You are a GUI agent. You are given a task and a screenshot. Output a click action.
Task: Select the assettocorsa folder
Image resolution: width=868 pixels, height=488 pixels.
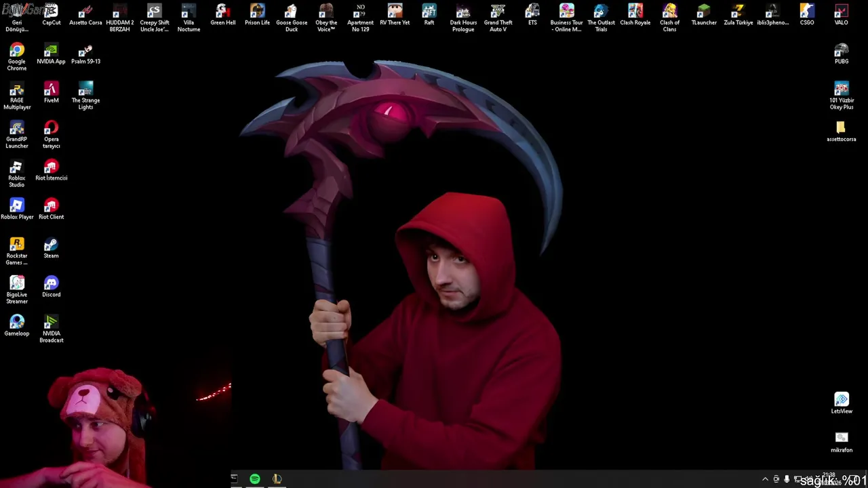(x=841, y=131)
